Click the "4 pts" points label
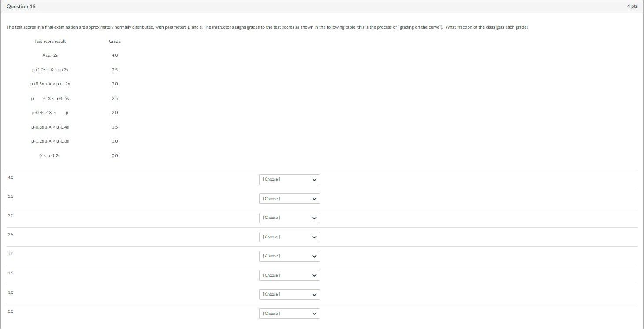This screenshot has width=644, height=329. point(632,7)
